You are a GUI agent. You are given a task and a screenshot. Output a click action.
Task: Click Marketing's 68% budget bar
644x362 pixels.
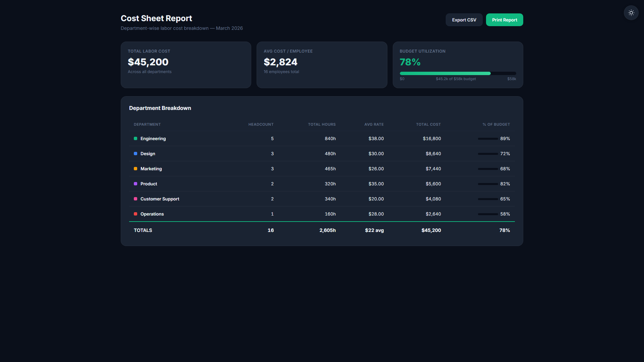coord(488,169)
